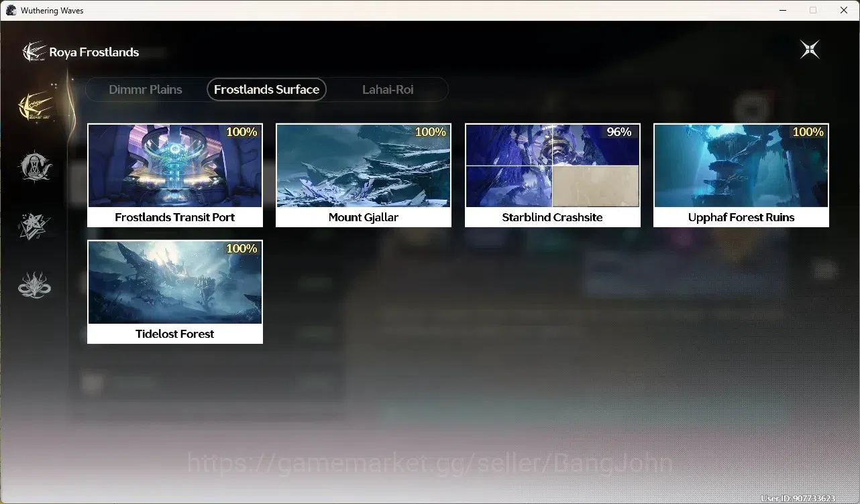
Task: Click the 100% progress on Frostlands Transit Port
Action: (x=241, y=132)
